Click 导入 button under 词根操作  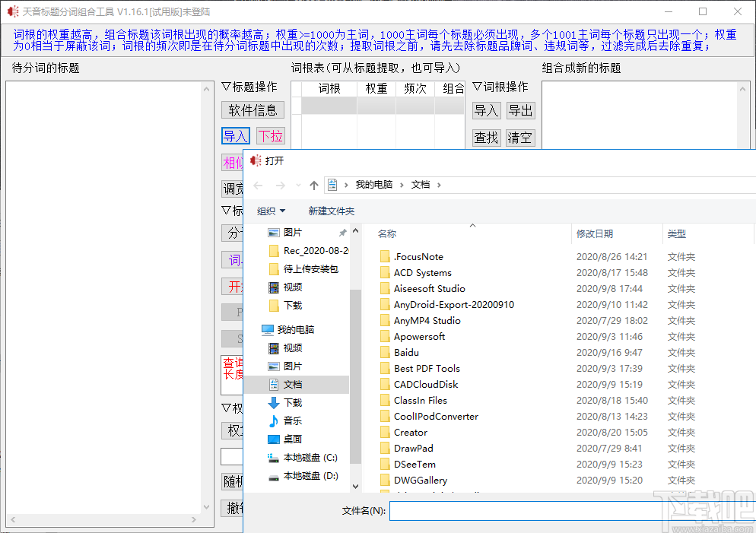coord(486,110)
